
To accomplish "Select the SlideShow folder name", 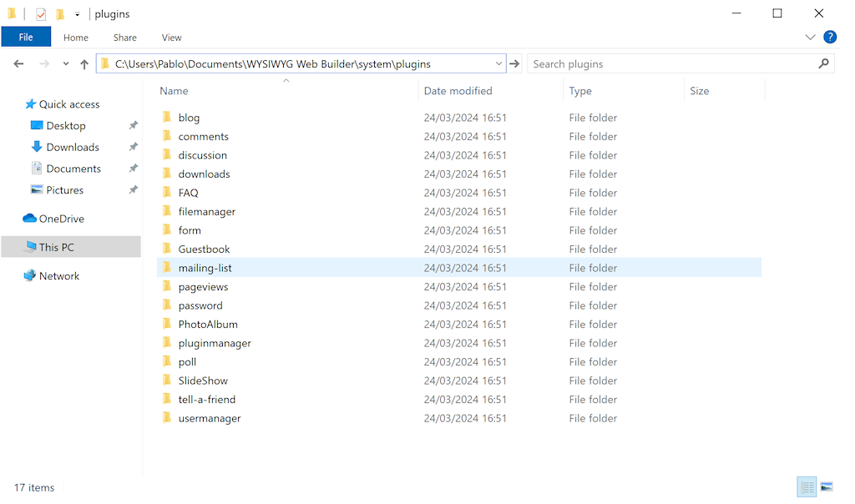I will pos(203,381).
